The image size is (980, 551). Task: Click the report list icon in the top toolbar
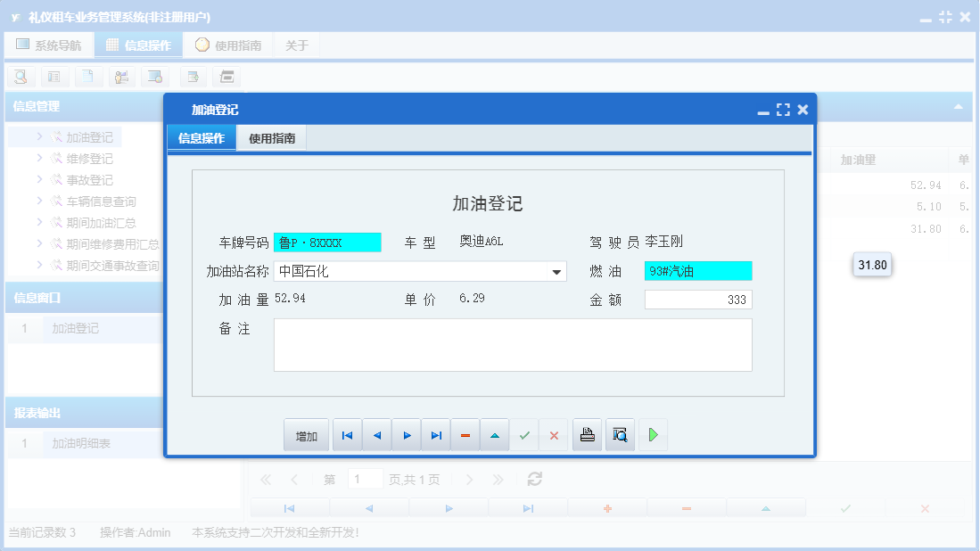pos(54,77)
